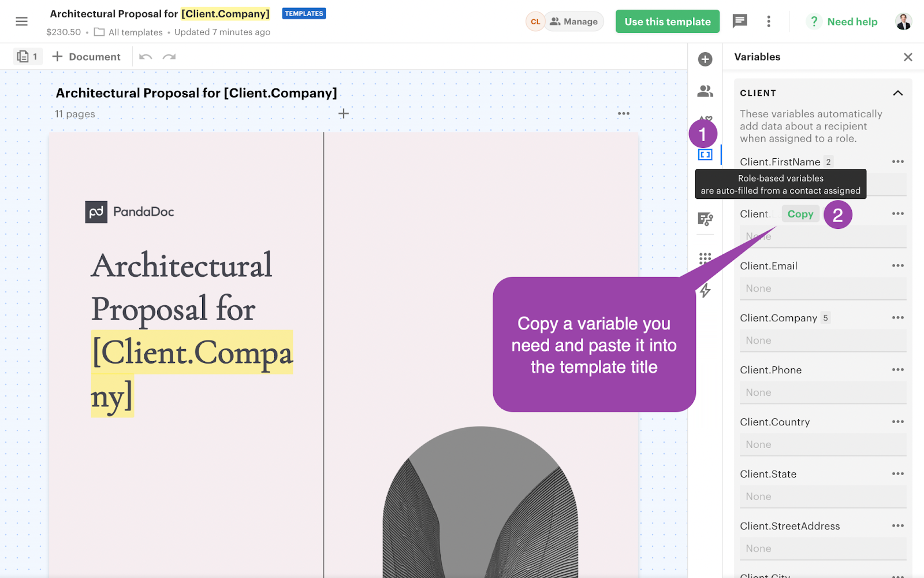Collapse the CLIENT variables section
Viewport: 924px width, 578px height.
pos(897,93)
